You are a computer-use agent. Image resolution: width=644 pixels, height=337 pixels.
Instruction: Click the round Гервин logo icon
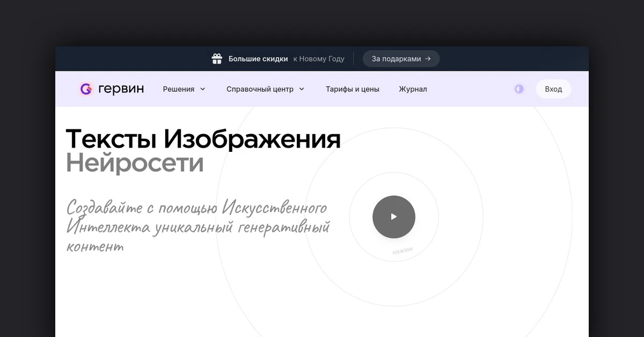click(86, 89)
